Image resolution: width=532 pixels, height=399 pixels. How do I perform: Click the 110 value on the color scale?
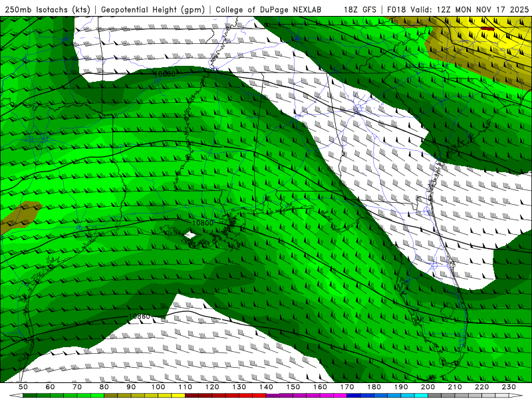[x=186, y=387]
